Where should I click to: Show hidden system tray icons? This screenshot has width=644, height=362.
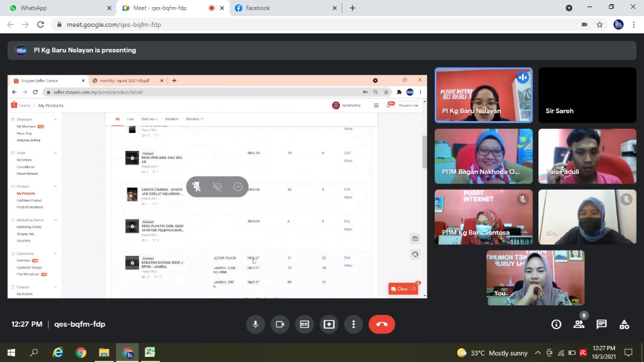pyautogui.click(x=538, y=352)
